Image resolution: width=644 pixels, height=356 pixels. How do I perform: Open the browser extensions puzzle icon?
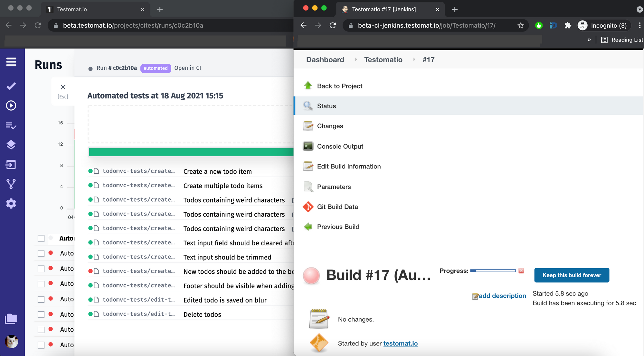point(568,25)
